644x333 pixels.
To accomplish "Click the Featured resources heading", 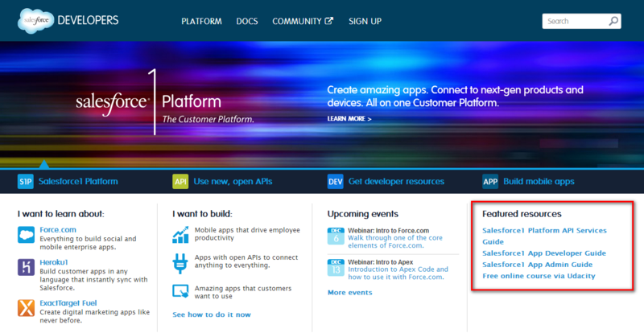I will (x=522, y=214).
